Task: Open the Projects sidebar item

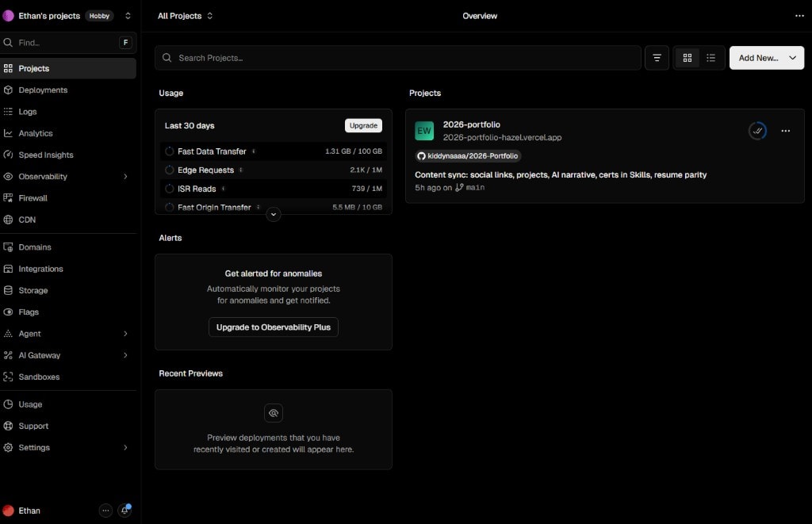Action: click(x=68, y=68)
